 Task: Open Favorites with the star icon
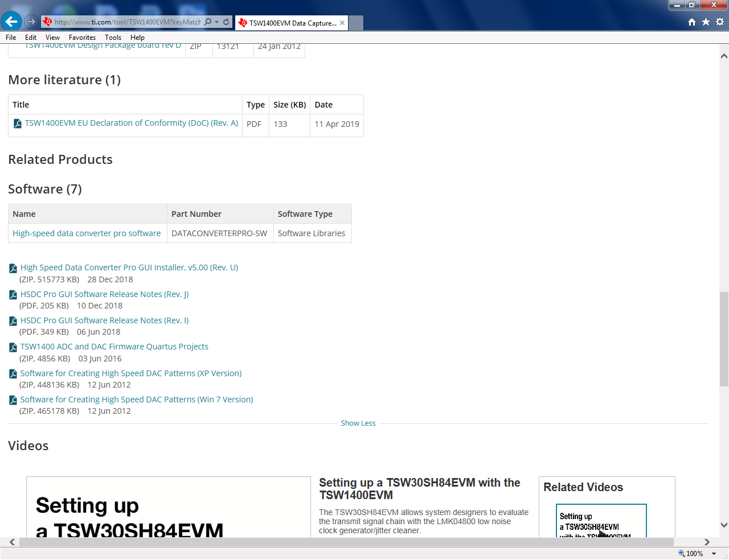coord(706,22)
